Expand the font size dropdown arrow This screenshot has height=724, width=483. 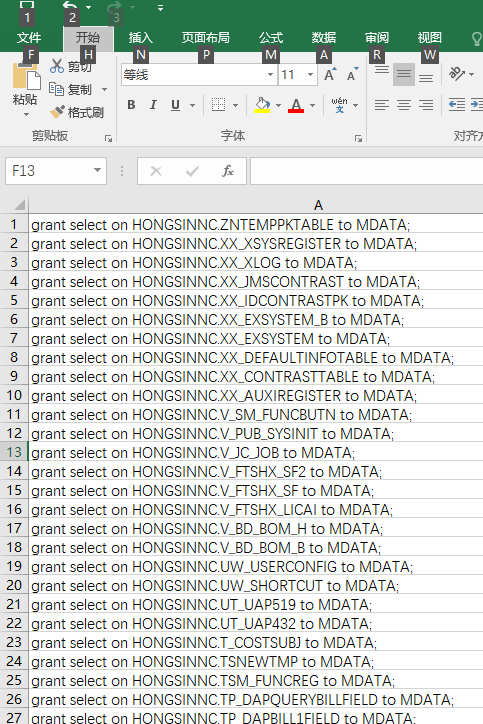point(311,75)
